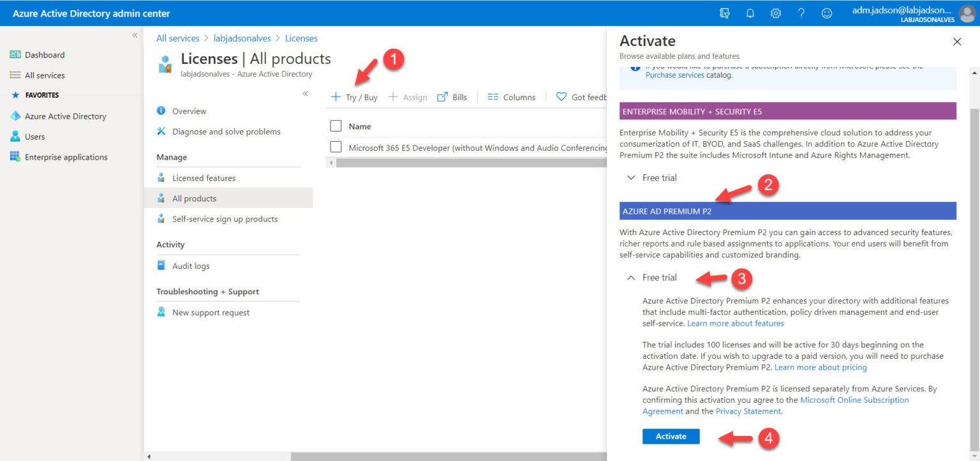Click the adm.jadson account avatar
The height and width of the screenshot is (461, 980).
[967, 13]
